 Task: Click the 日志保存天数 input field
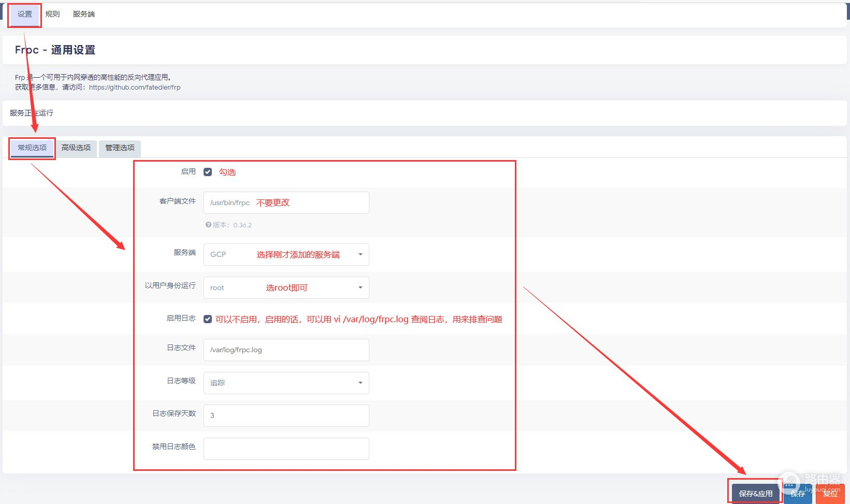pyautogui.click(x=286, y=415)
